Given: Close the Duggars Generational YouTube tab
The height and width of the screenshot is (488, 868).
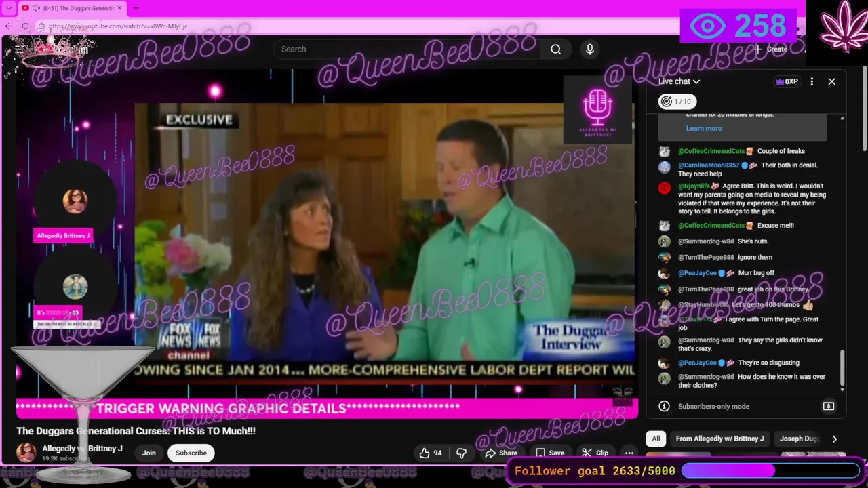Looking at the screenshot, I should [120, 8].
